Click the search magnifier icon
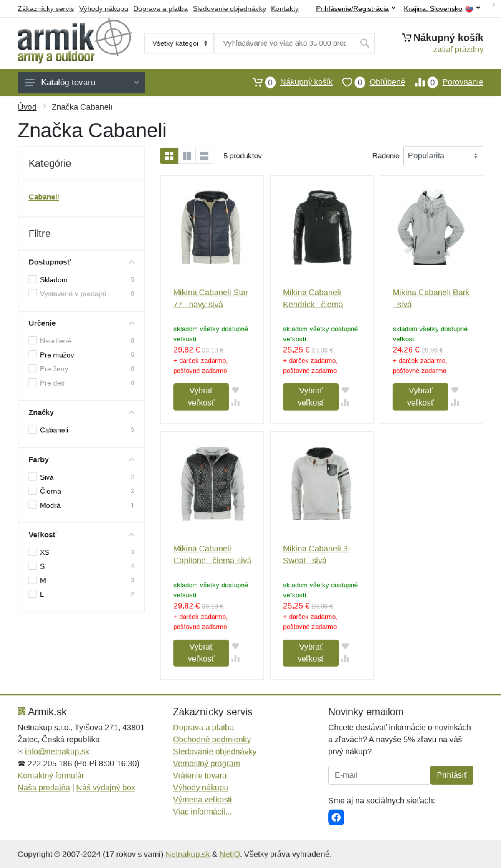The image size is (501, 868). click(x=364, y=43)
